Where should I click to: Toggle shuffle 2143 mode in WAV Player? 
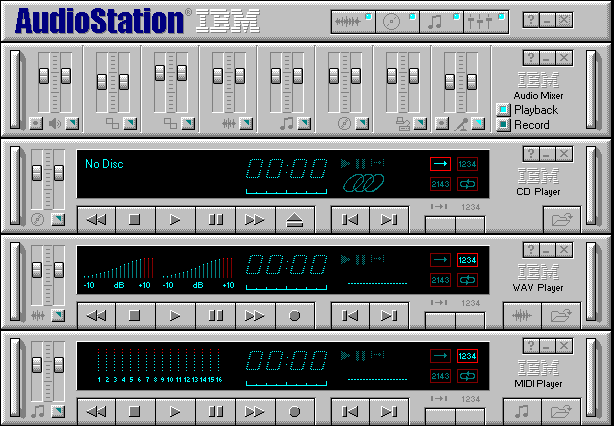click(440, 280)
